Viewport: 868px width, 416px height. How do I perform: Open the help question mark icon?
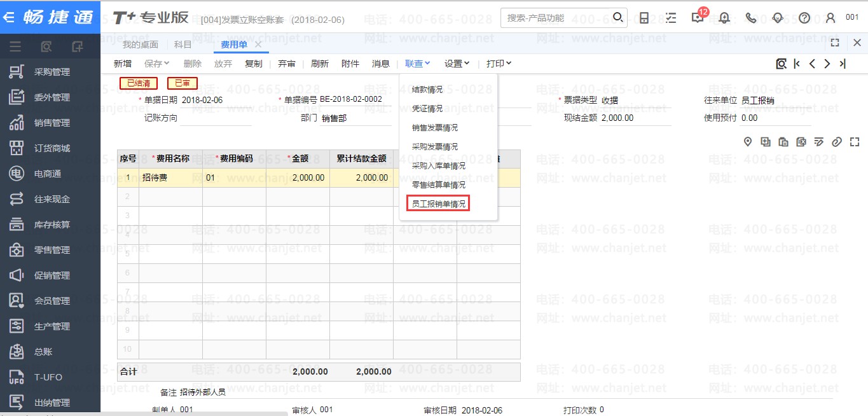804,18
